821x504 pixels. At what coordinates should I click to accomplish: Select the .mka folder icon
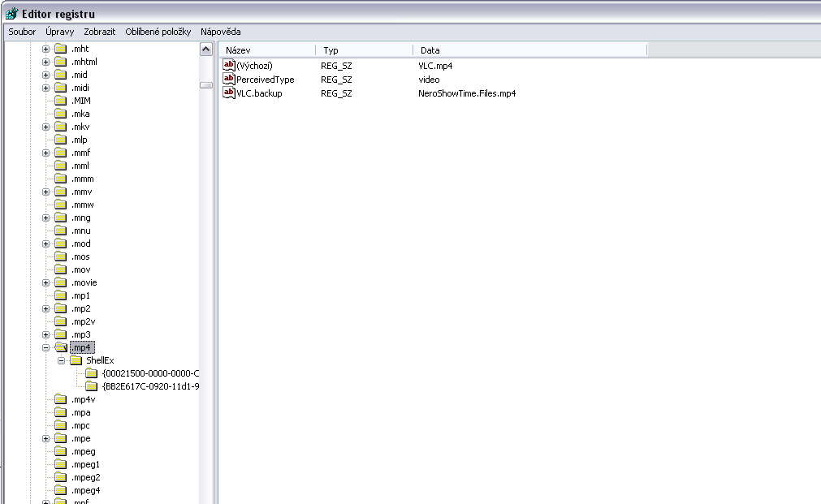tap(61, 114)
